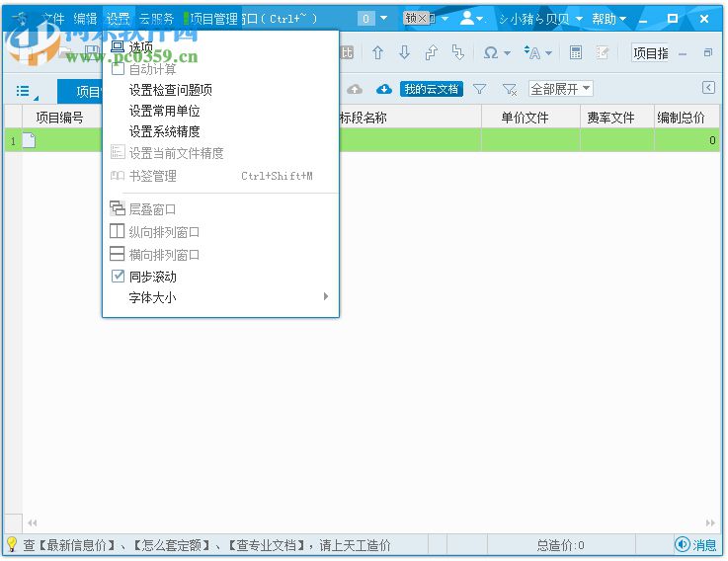Image resolution: width=728 pixels, height=561 pixels.
Task: Click the row number 1 header cell
Action: pyautogui.click(x=13, y=140)
